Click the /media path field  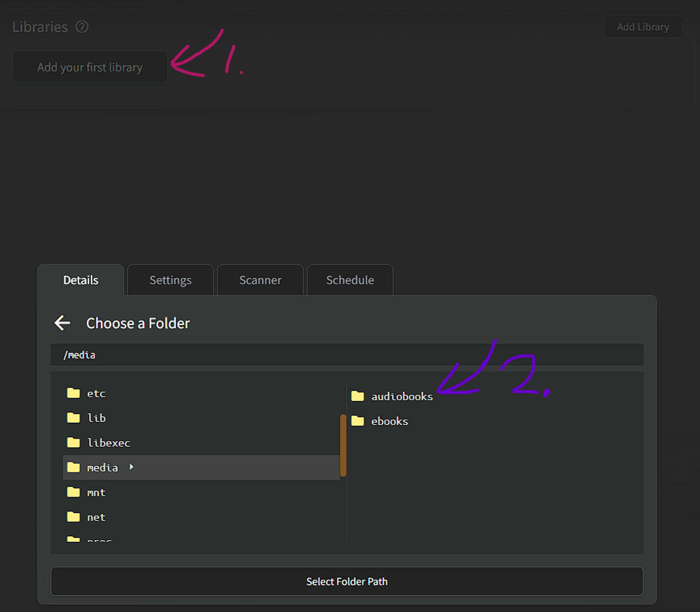tap(346, 355)
